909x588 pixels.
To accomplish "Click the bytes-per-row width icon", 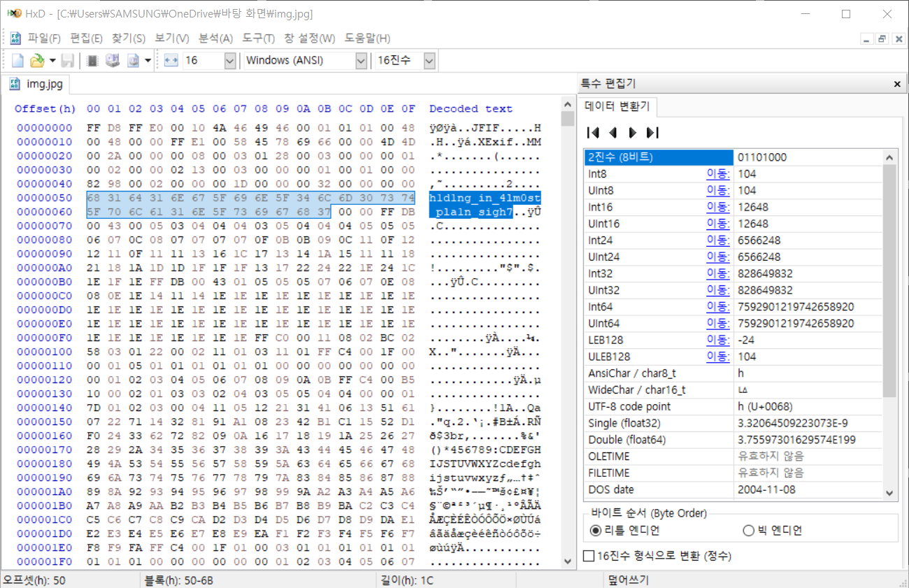I will click(x=171, y=61).
